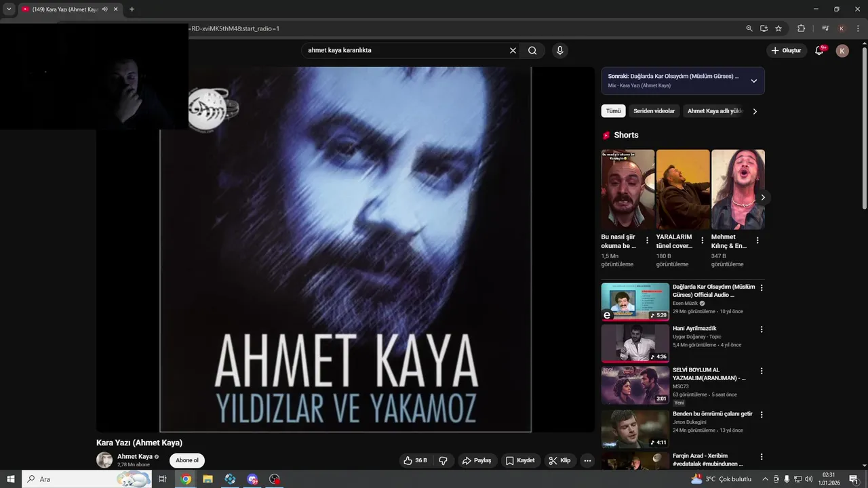This screenshot has width=868, height=488.
Task: Play 'SELVİ BOYLUM AL YAZMALIM' thumbnail
Action: coord(635,385)
